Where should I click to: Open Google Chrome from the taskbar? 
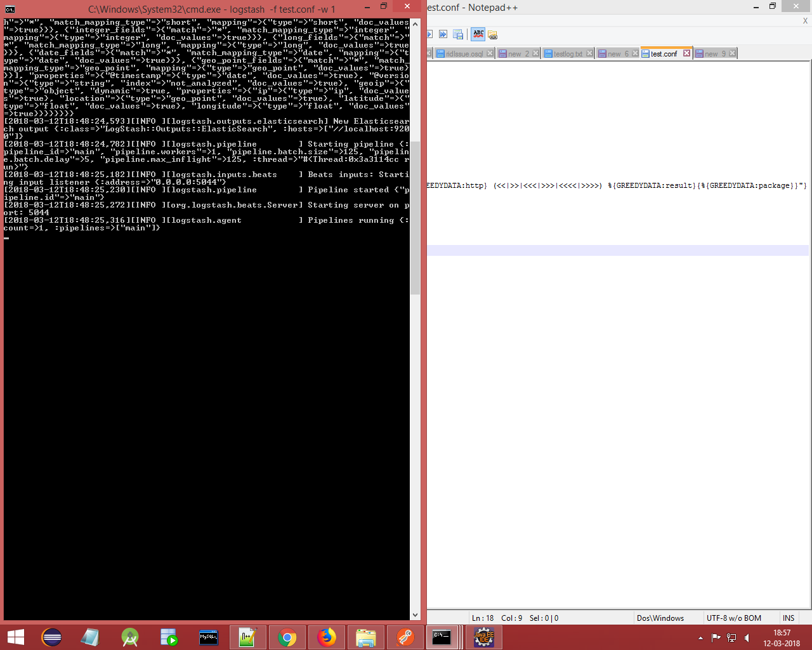pyautogui.click(x=287, y=637)
